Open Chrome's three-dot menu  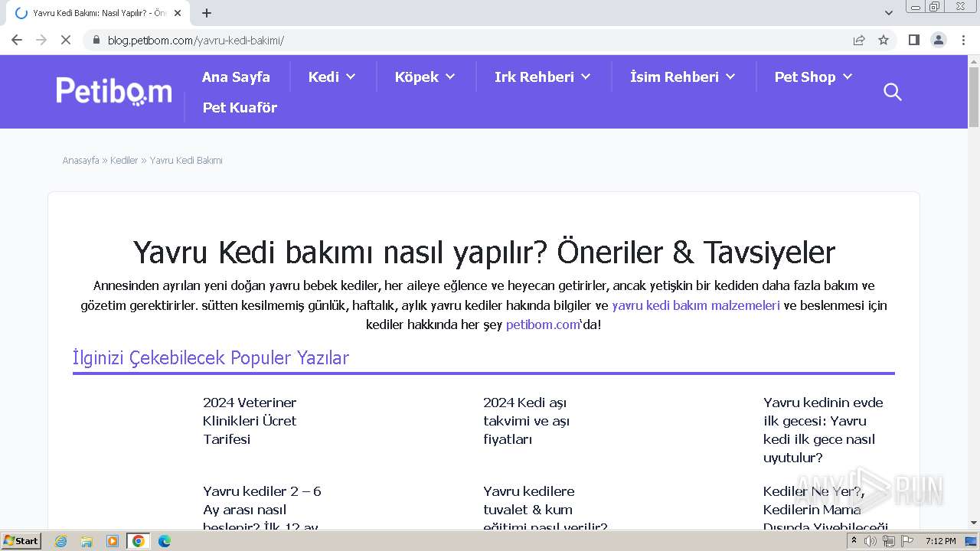[963, 40]
